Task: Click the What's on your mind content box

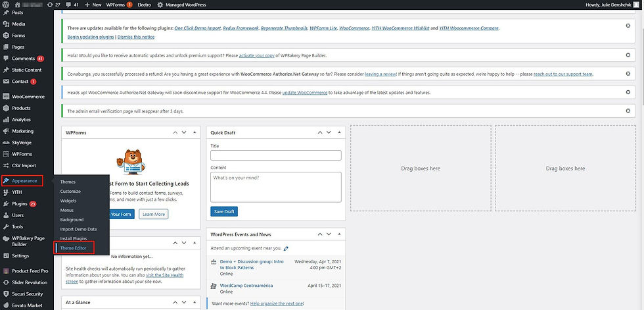Action: pyautogui.click(x=275, y=187)
